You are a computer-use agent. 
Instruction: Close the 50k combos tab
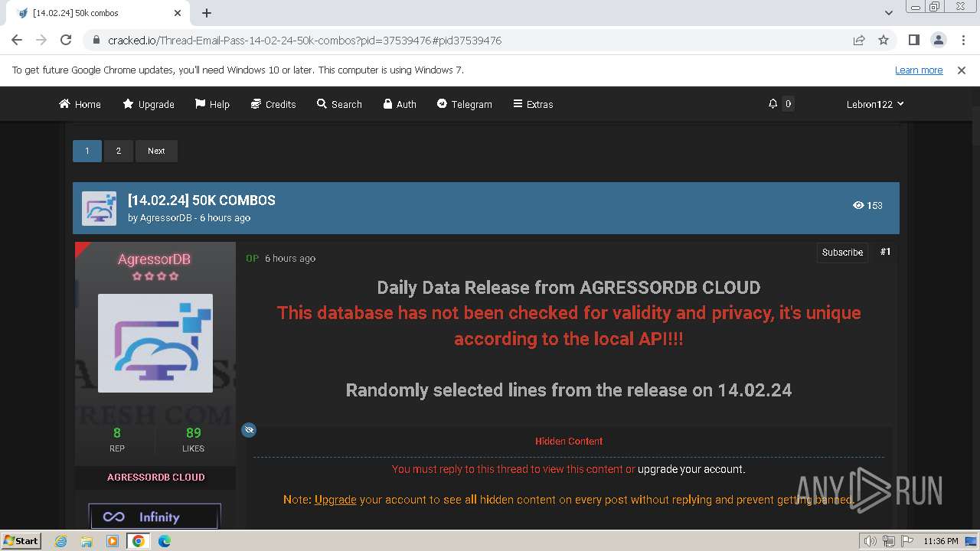tap(178, 13)
